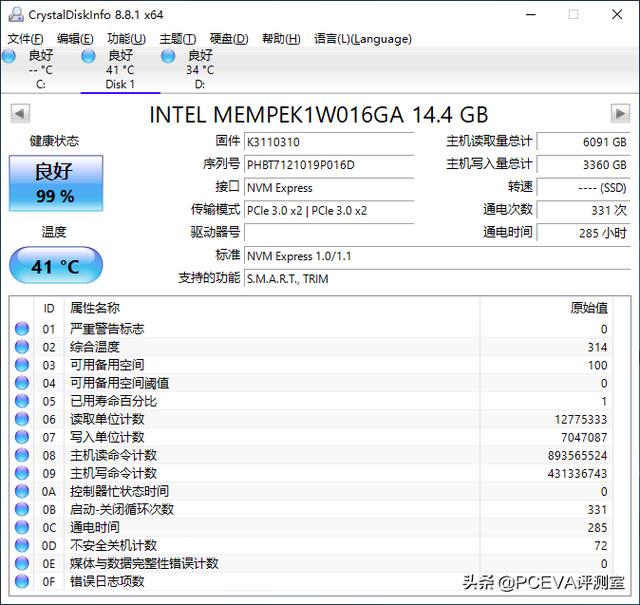Go to next disk with right arrow

coord(620,113)
